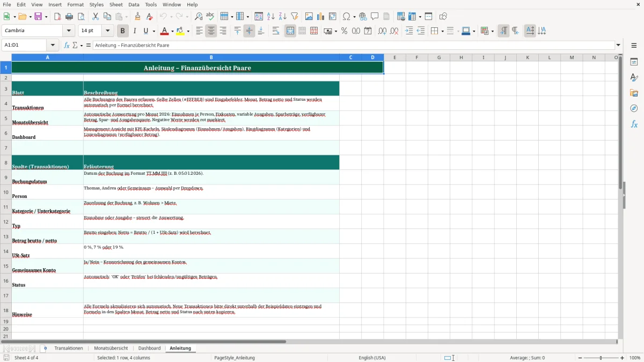Open the Font Color dropdown arrow
This screenshot has height=362, width=644.
[x=172, y=31]
